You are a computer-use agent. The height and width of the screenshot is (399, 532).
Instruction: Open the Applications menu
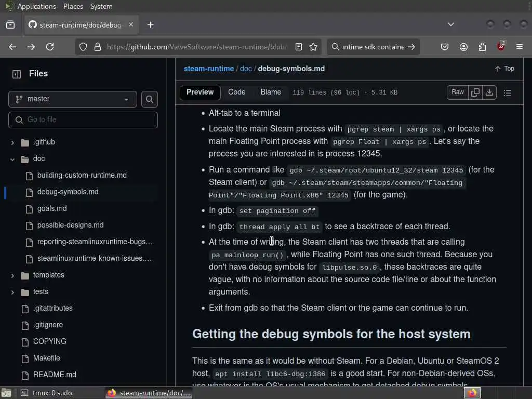(x=37, y=6)
